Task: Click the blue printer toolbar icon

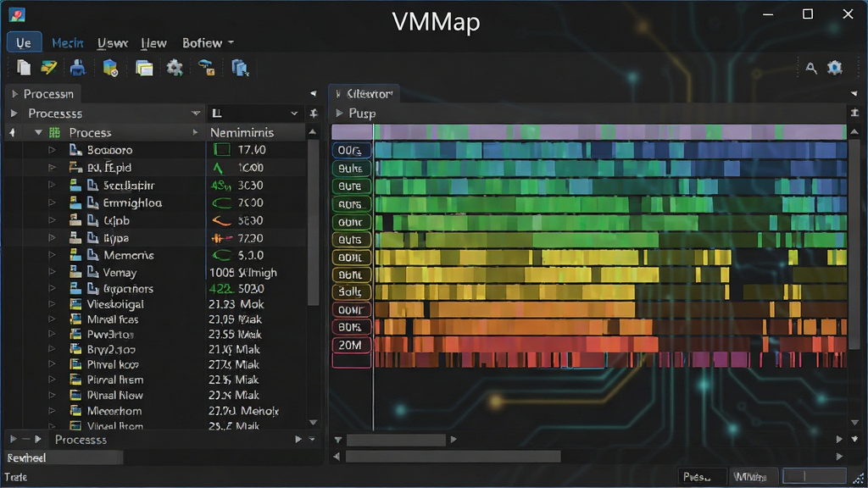Action: coord(77,68)
